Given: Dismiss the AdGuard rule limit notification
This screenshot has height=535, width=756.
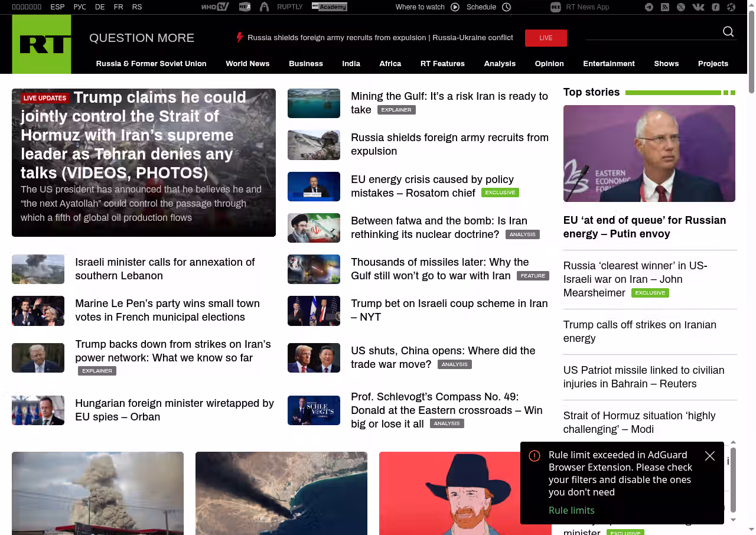Looking at the screenshot, I should (x=710, y=456).
